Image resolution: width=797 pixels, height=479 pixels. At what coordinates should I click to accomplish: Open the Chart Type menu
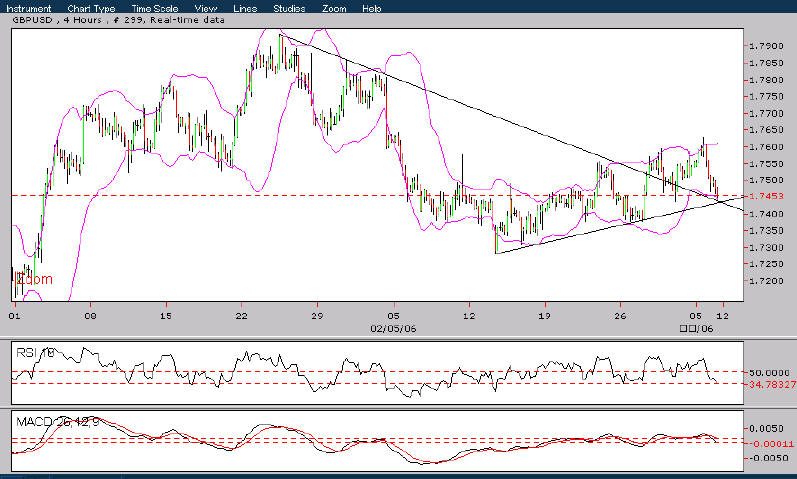tap(91, 8)
